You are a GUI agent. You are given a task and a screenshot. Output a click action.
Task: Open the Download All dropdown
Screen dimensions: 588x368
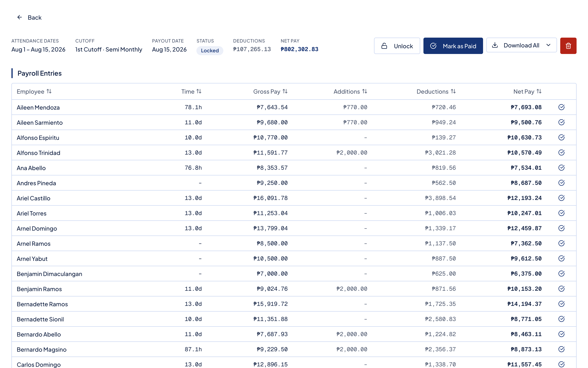click(x=521, y=45)
